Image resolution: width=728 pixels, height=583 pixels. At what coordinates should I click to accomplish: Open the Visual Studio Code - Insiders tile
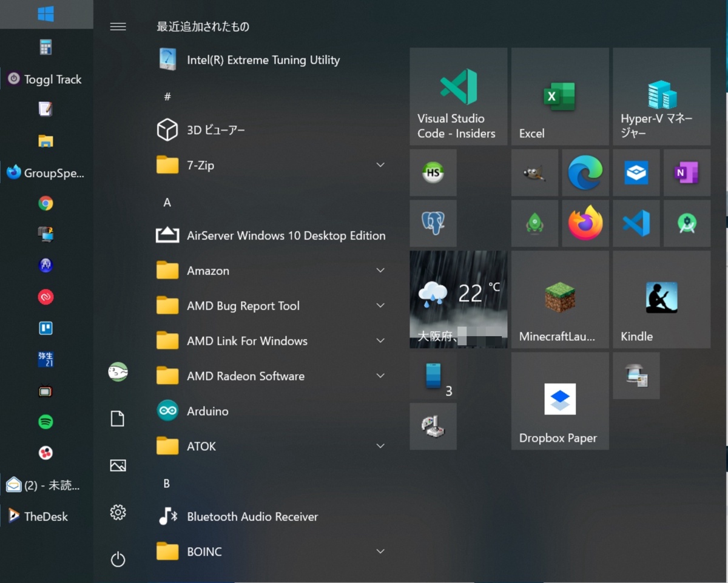458,96
